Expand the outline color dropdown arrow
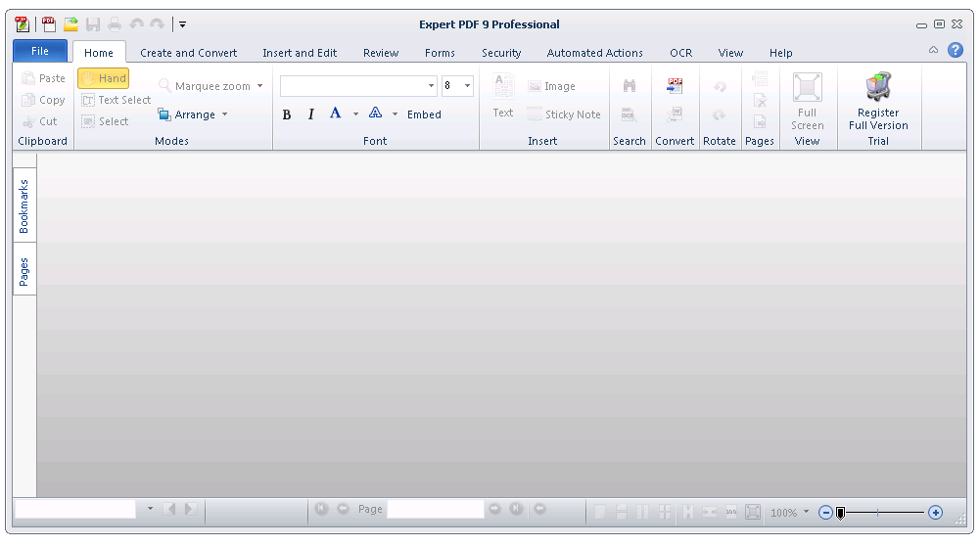This screenshot has height=546, width=980. [x=395, y=114]
